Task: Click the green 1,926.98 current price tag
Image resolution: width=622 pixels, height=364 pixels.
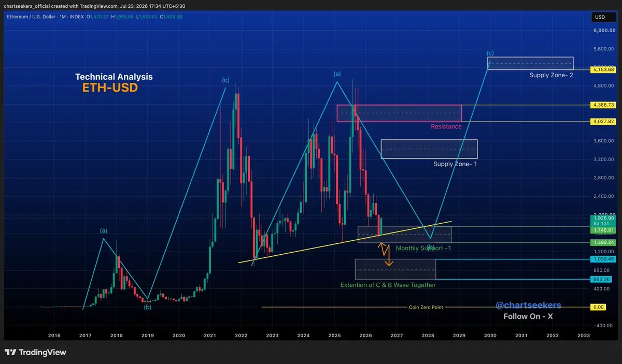Action: (x=604, y=218)
